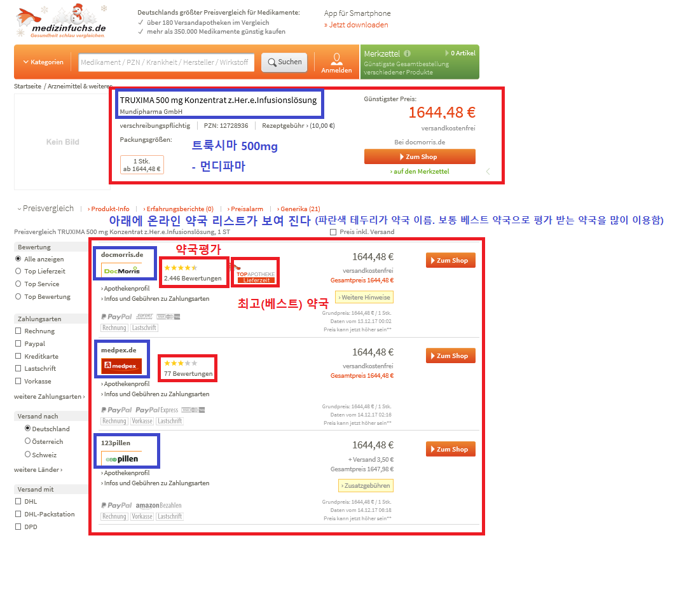This screenshot has width=700, height=594.
Task: Select Deutschland as shipping destination
Action: click(x=28, y=428)
